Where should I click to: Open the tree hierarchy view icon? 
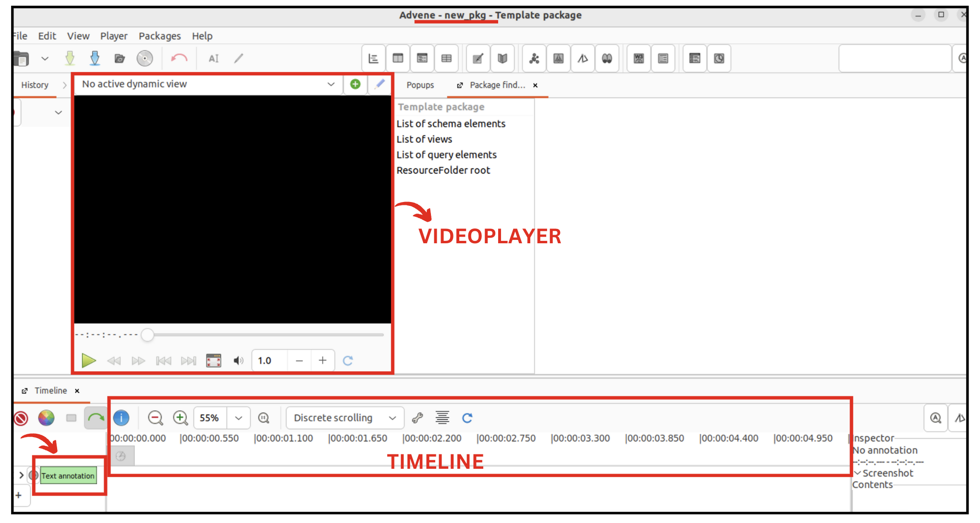pyautogui.click(x=534, y=59)
